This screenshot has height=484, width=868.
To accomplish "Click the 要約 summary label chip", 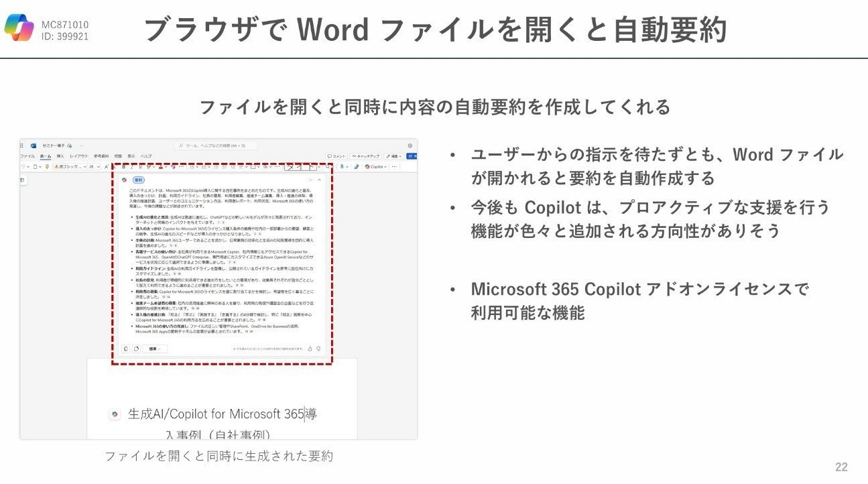I will [139, 180].
